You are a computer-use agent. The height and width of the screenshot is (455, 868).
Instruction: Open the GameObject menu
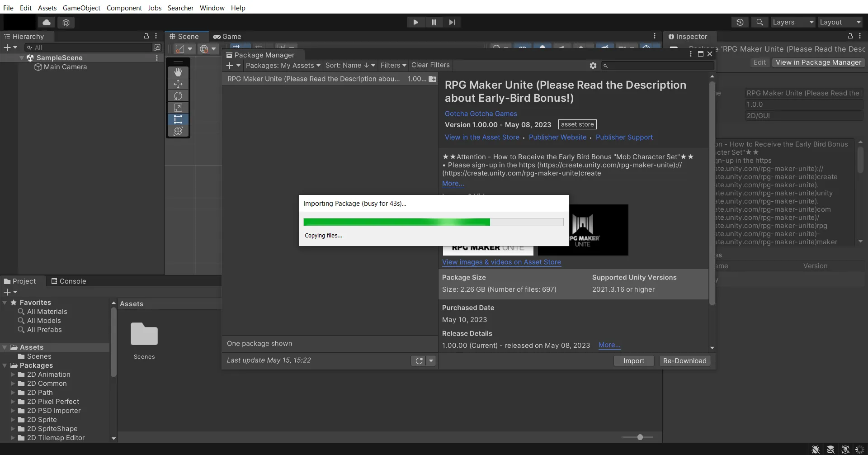coord(81,8)
